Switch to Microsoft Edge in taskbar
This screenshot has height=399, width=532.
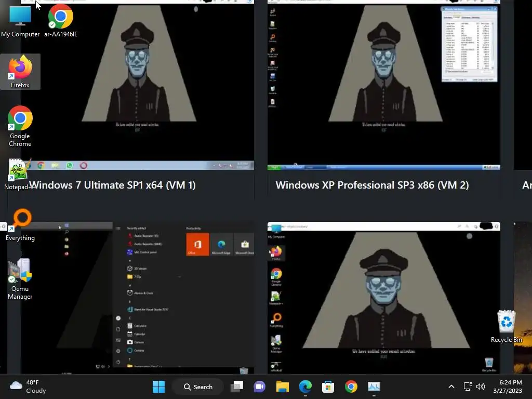click(305, 387)
